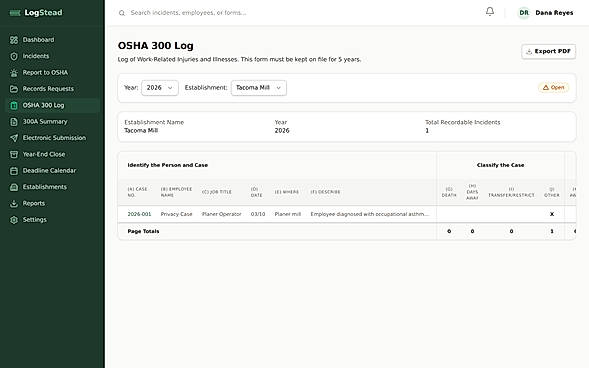
Task: Click the Establishments building icon
Action: pos(14,187)
